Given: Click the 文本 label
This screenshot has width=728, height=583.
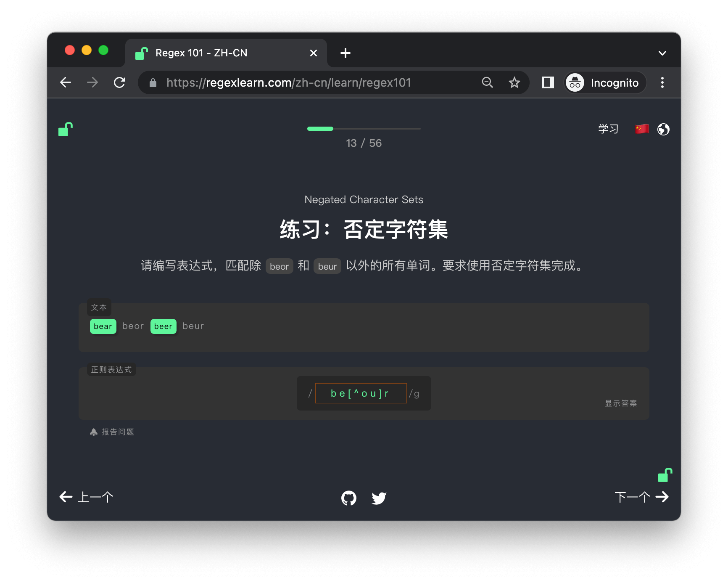Looking at the screenshot, I should coord(99,307).
